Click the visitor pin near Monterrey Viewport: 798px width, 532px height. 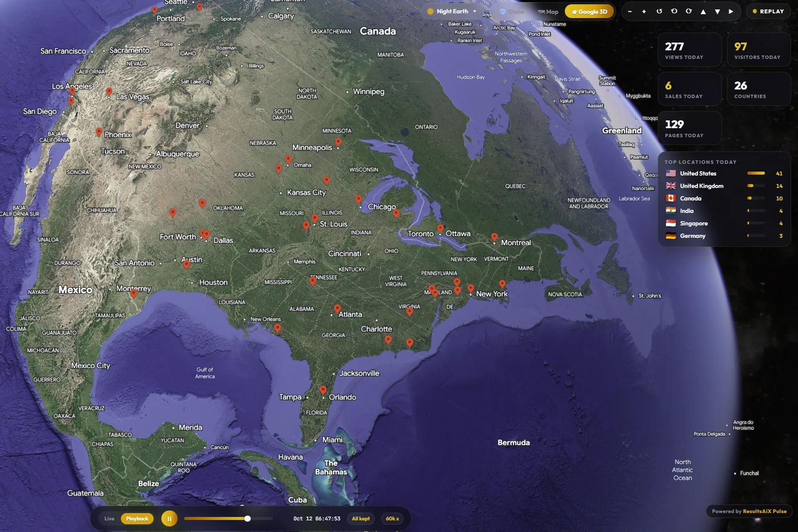pyautogui.click(x=134, y=293)
